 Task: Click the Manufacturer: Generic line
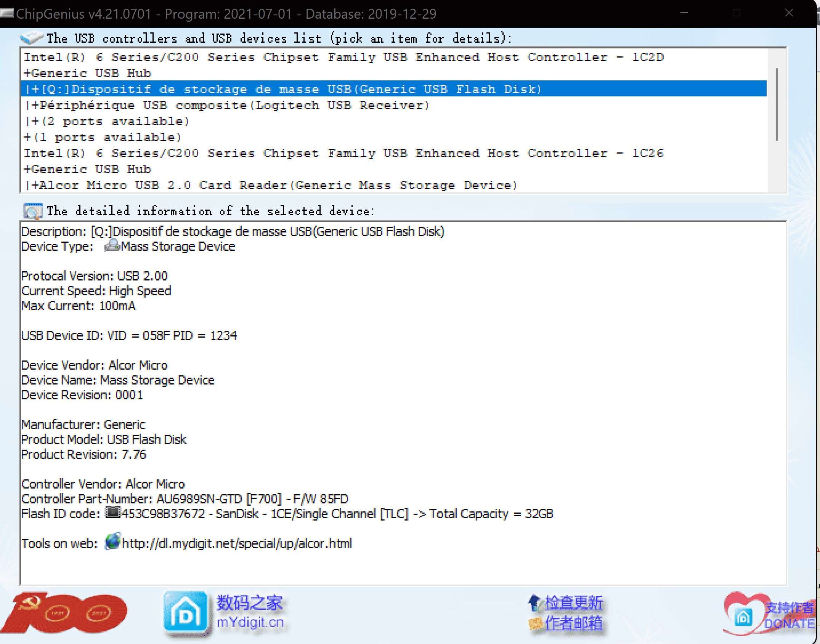tap(83, 425)
